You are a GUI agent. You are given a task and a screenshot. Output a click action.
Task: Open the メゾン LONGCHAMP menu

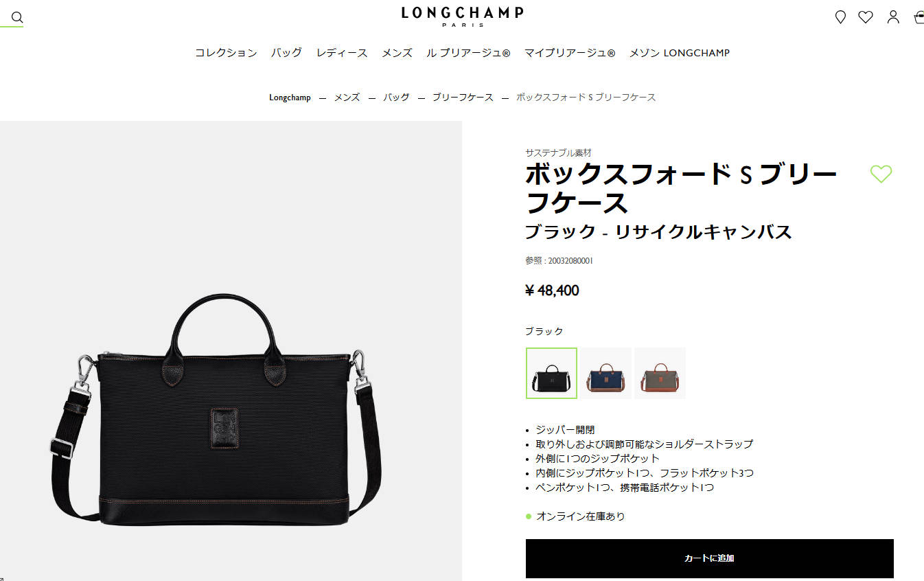[x=680, y=53]
